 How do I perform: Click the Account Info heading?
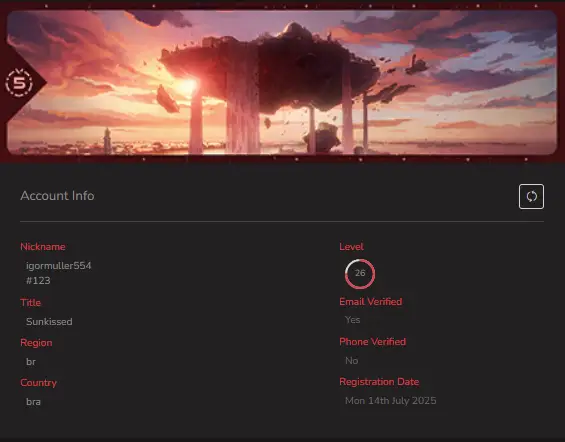point(57,196)
